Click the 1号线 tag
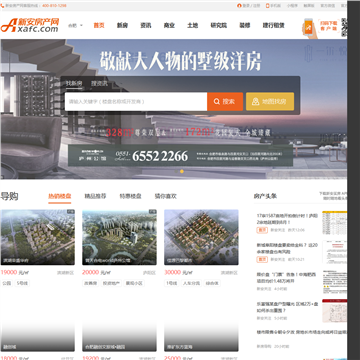The height and width of the screenshot is (360, 360). point(172,283)
